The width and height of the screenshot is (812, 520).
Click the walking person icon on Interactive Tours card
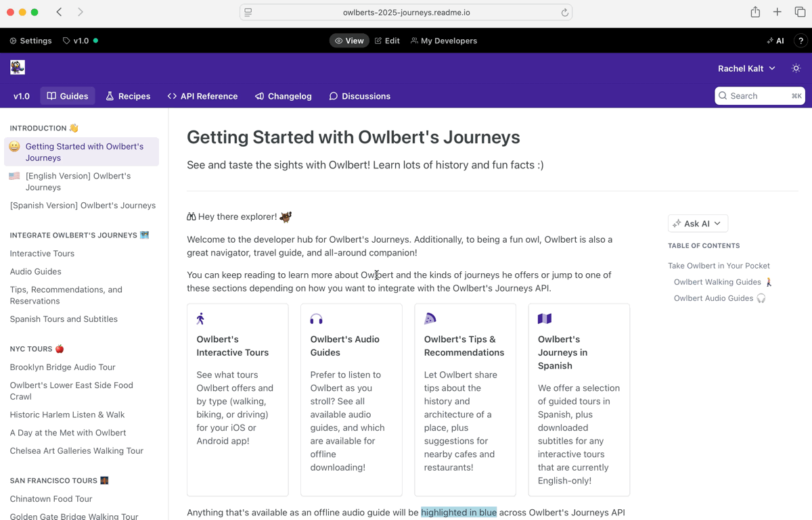click(200, 318)
